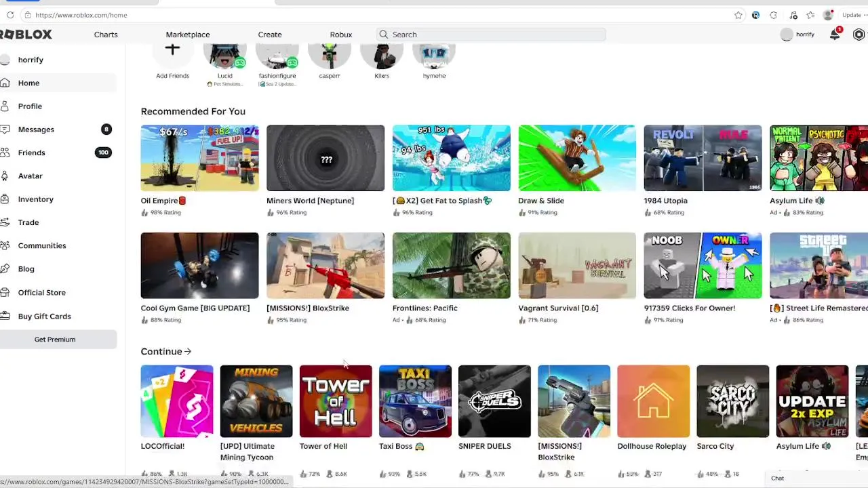This screenshot has height=488, width=868.
Task: Click the Official Store sidebar icon
Action: click(x=5, y=292)
